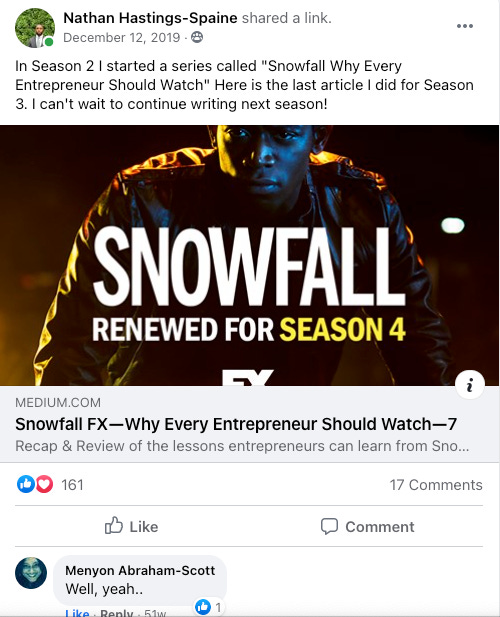Click the link info 'i' icon
This screenshot has height=617, width=500.
coord(470,385)
